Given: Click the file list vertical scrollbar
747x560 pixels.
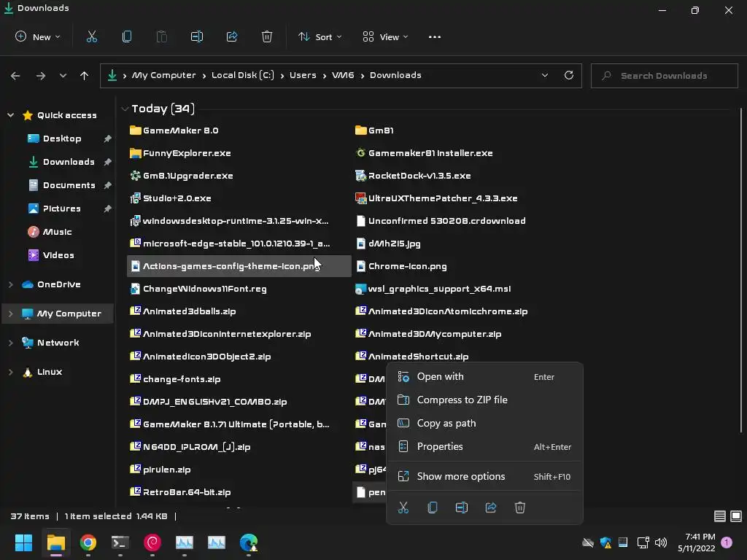Looking at the screenshot, I should [x=741, y=271].
